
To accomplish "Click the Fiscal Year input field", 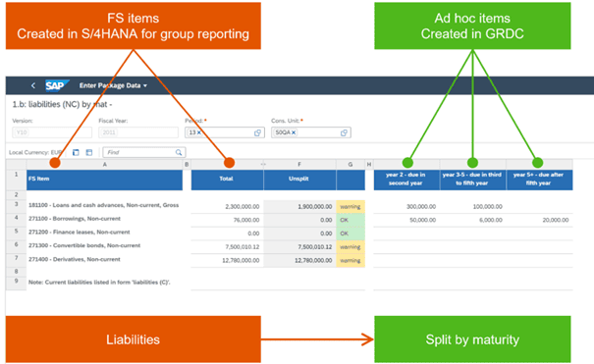I will (138, 132).
